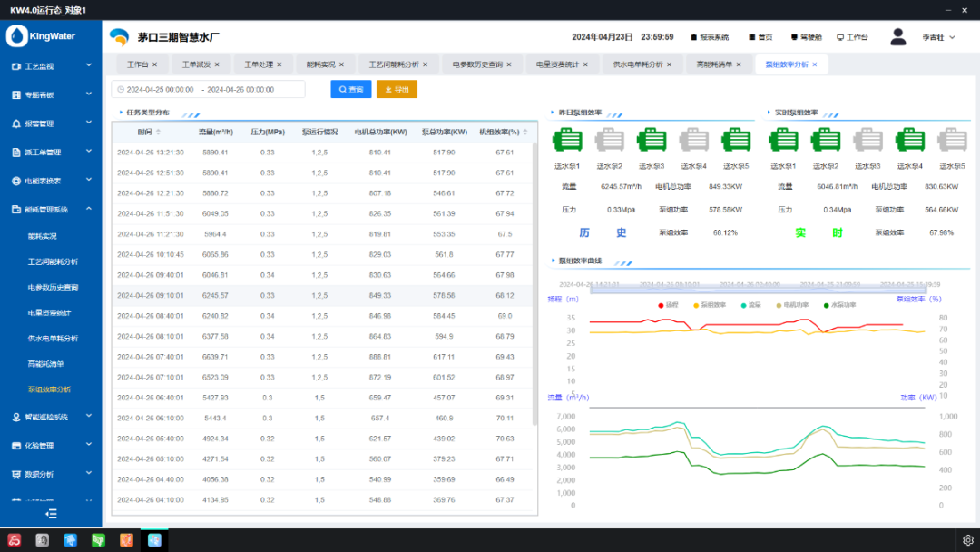Image resolution: width=980 pixels, height=552 pixels.
Task: Click the sidebar collapse icon at bottom
Action: [51, 514]
